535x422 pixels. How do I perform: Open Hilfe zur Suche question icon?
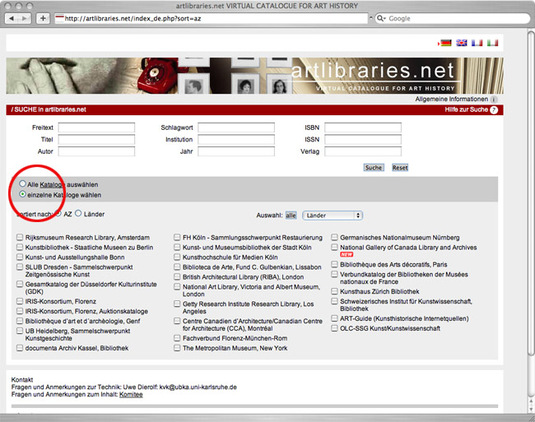494,110
